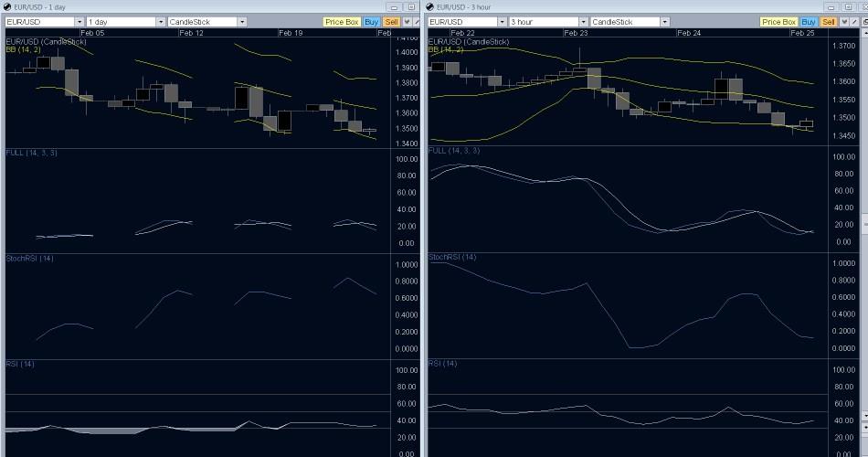
Task: Minimize the EUR/USD 3 hour window
Action: (831, 7)
